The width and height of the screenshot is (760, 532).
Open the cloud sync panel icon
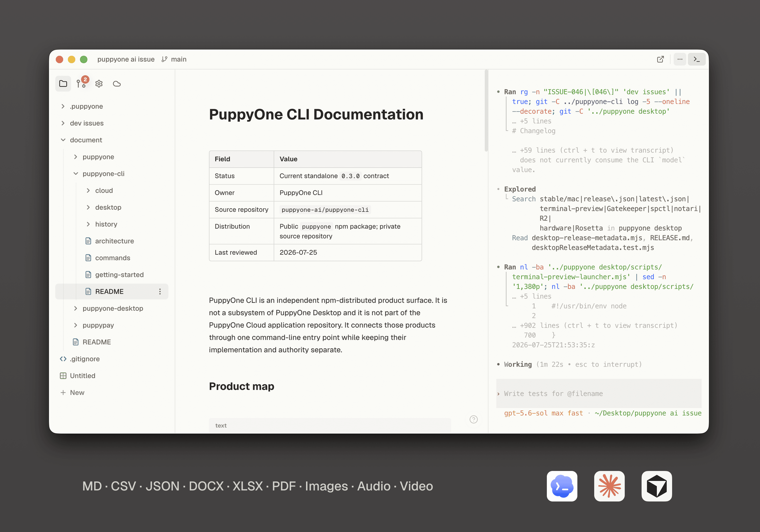click(x=117, y=84)
